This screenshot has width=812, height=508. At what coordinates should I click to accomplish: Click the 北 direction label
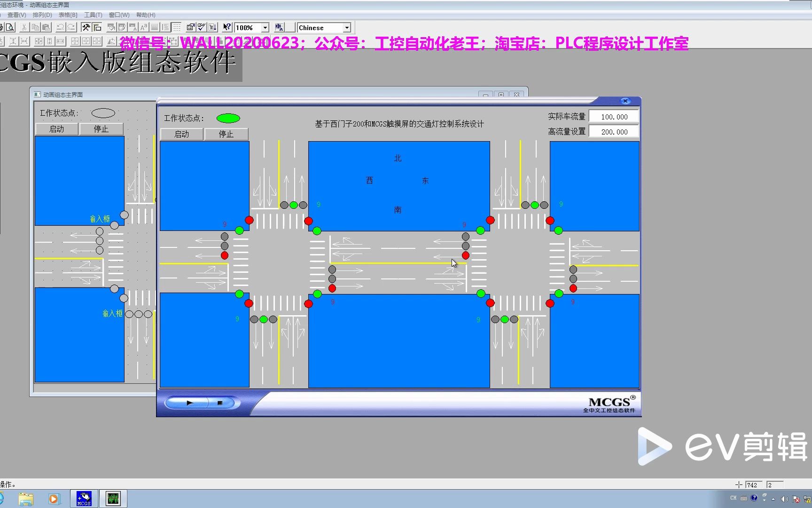(x=398, y=159)
